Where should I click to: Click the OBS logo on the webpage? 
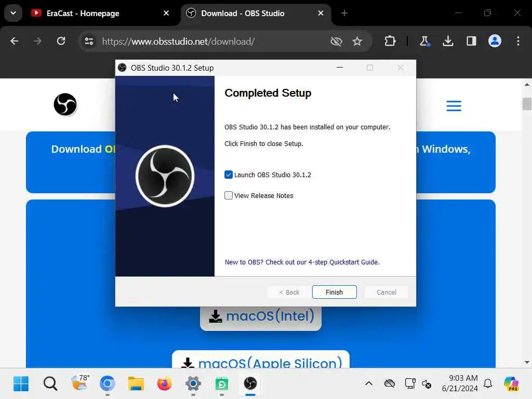(x=65, y=104)
